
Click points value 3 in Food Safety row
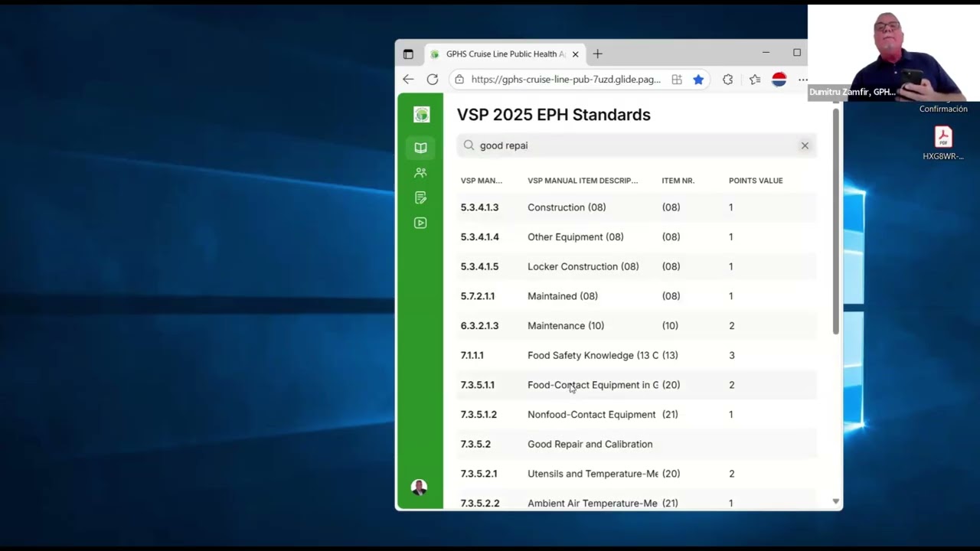(732, 355)
